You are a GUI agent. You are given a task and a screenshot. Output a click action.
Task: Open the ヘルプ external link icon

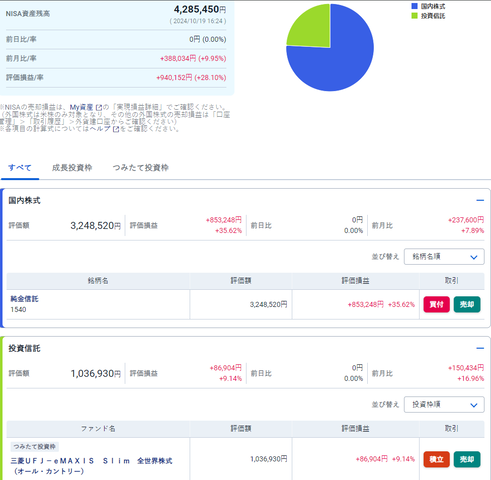pyautogui.click(x=116, y=129)
